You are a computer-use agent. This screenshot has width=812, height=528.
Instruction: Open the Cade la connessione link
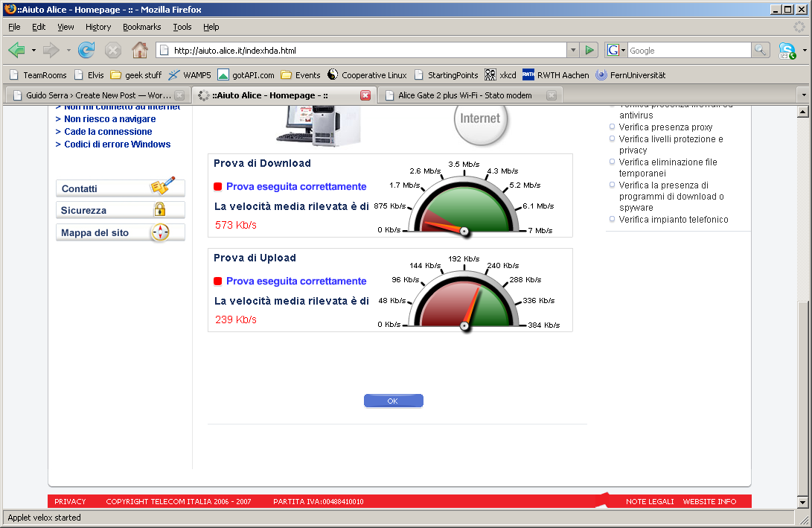tap(108, 132)
